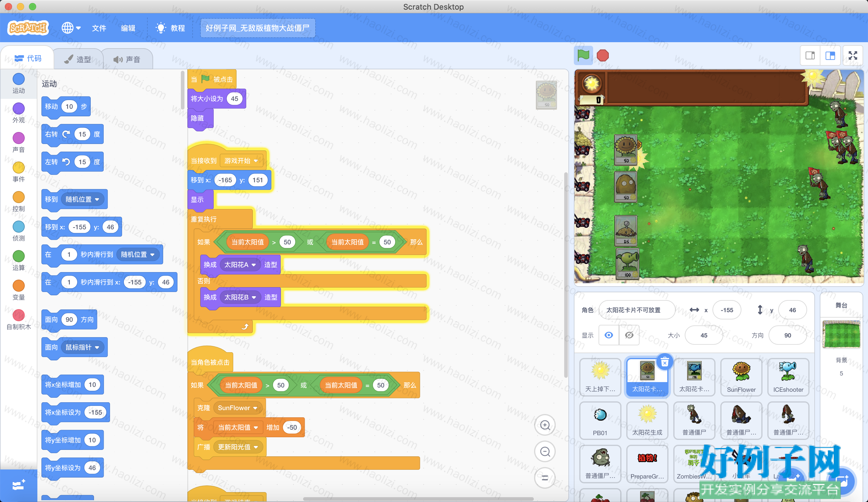Switch to large stage layout
Screen dimensions: 868x502
(x=830, y=55)
